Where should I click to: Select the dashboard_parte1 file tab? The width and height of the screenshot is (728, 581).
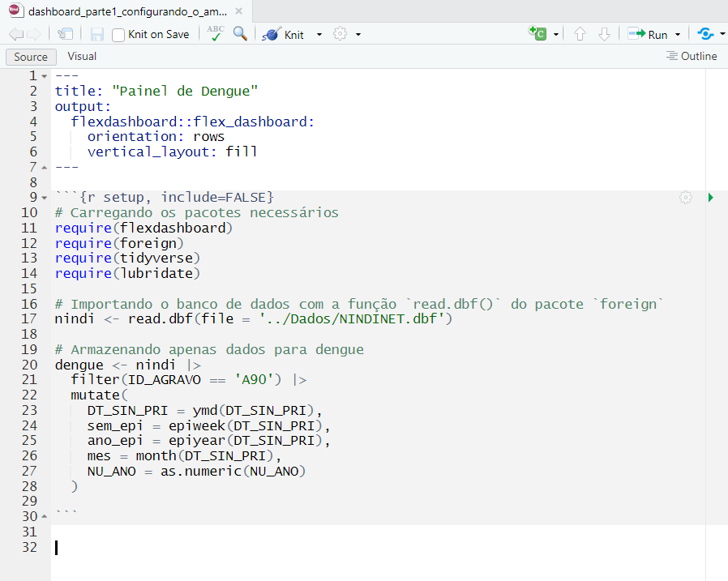(127, 11)
